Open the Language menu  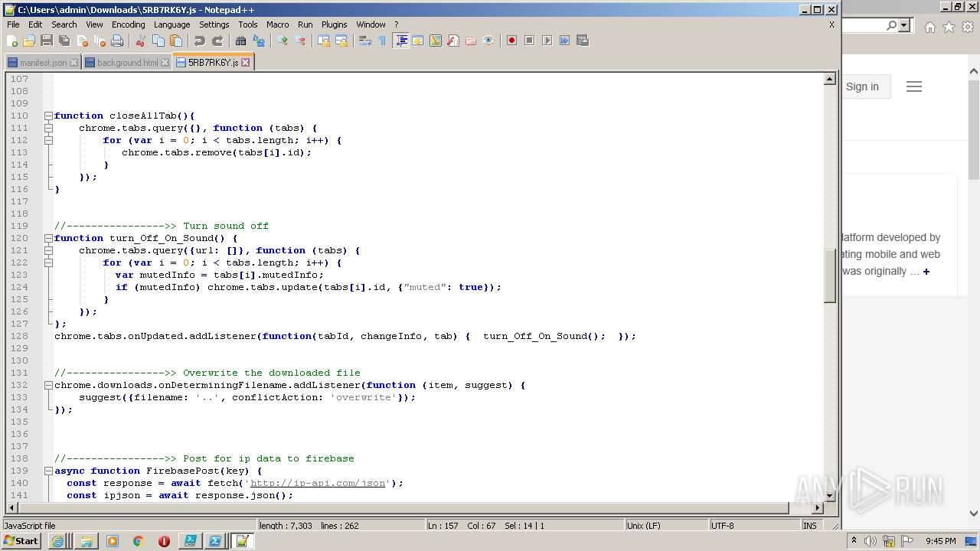coord(171,24)
